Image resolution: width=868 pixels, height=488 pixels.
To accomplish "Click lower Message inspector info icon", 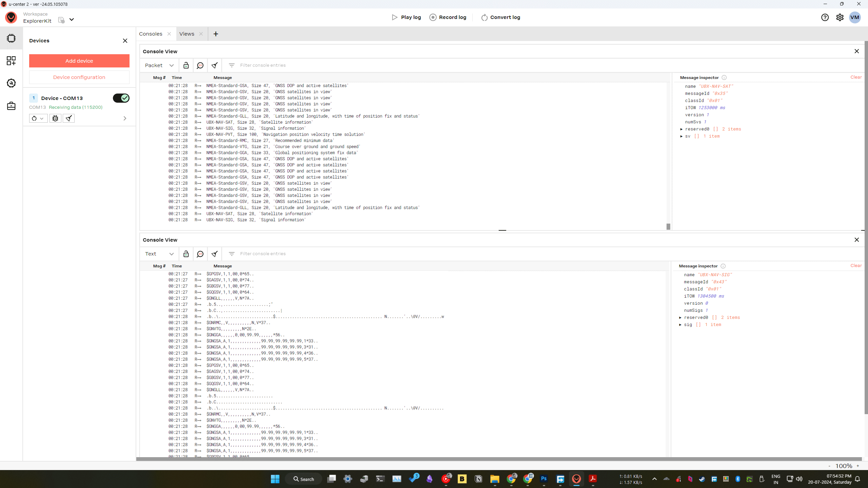I will pyautogui.click(x=723, y=266).
